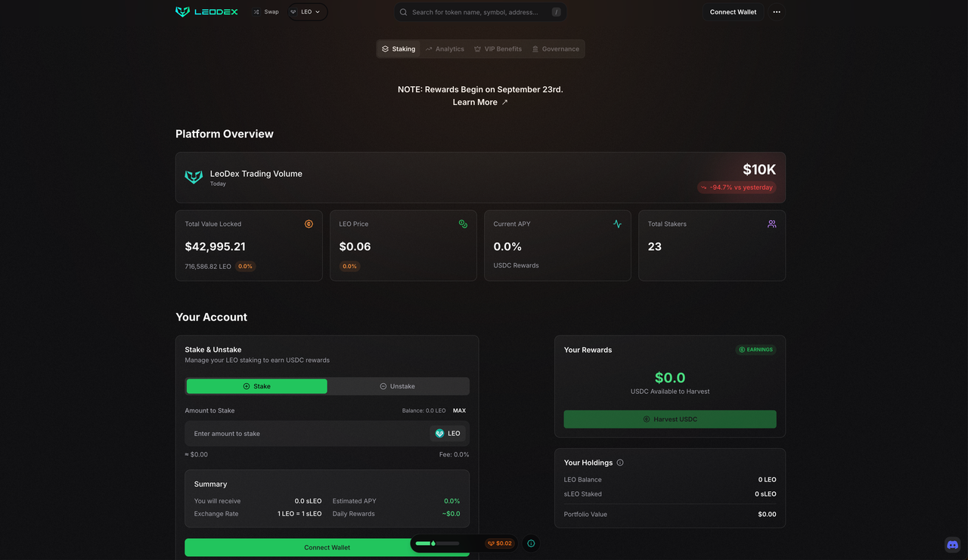Click the Total Value Locked coin icon
Screen dimensions: 968x560
coord(309,224)
